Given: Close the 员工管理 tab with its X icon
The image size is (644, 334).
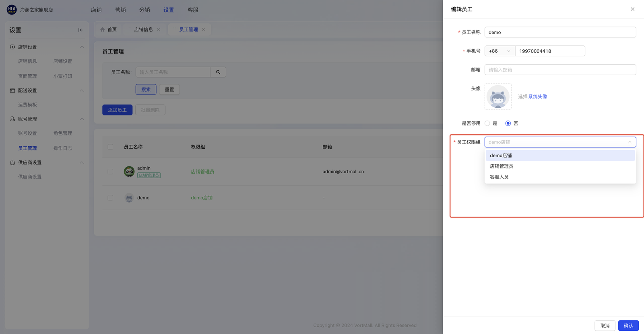Looking at the screenshot, I should tap(204, 30).
